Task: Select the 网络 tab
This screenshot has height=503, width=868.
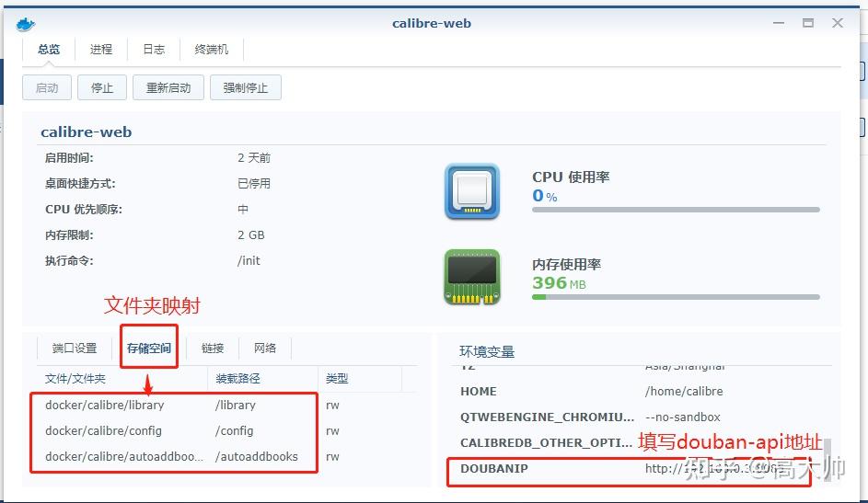Action: pyautogui.click(x=264, y=349)
